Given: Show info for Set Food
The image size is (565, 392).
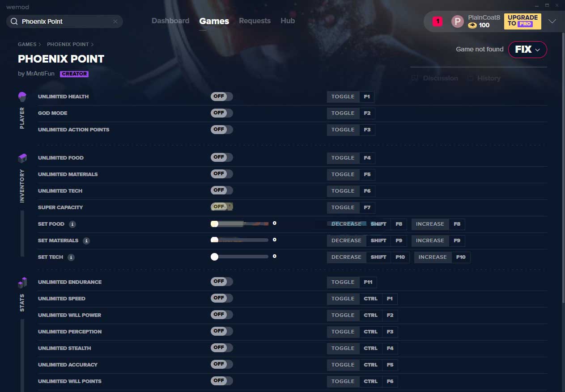Looking at the screenshot, I should 72,224.
